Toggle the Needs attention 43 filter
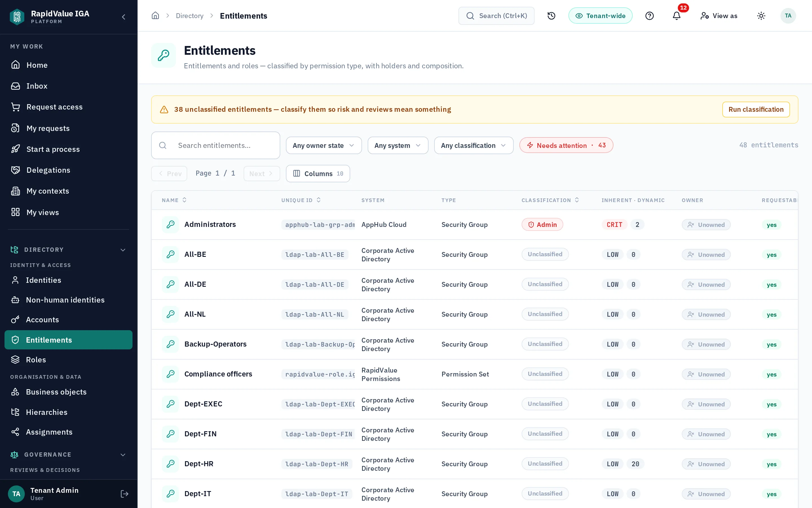The height and width of the screenshot is (508, 812). point(566,145)
